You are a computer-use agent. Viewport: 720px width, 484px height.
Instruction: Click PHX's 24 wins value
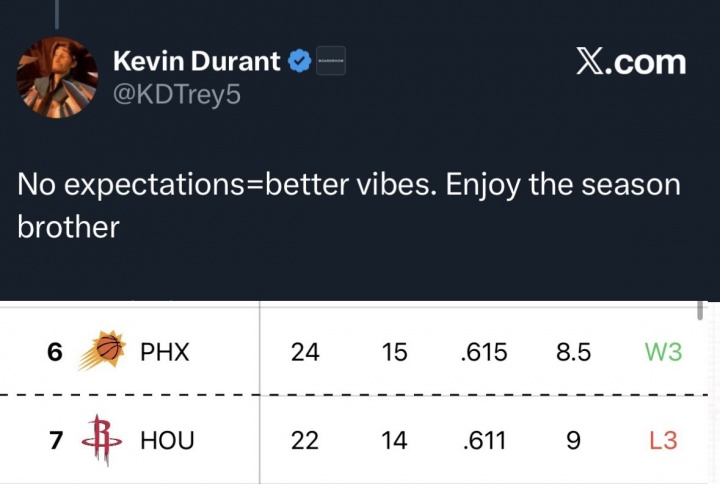[305, 353]
